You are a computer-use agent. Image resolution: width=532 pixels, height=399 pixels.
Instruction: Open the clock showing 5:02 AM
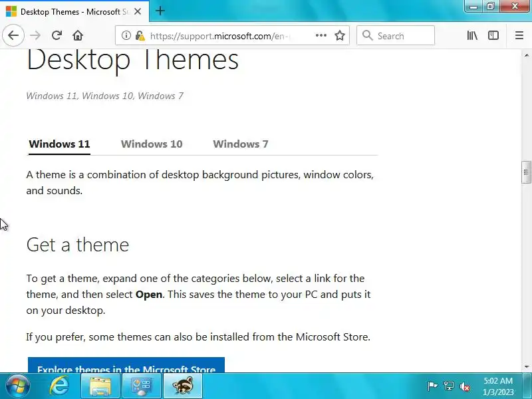498,386
